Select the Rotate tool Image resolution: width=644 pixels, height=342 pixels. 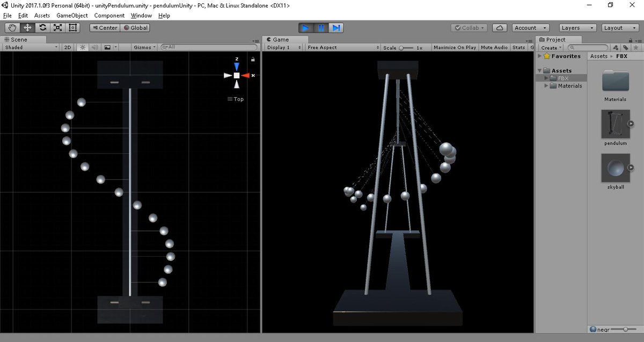point(42,27)
